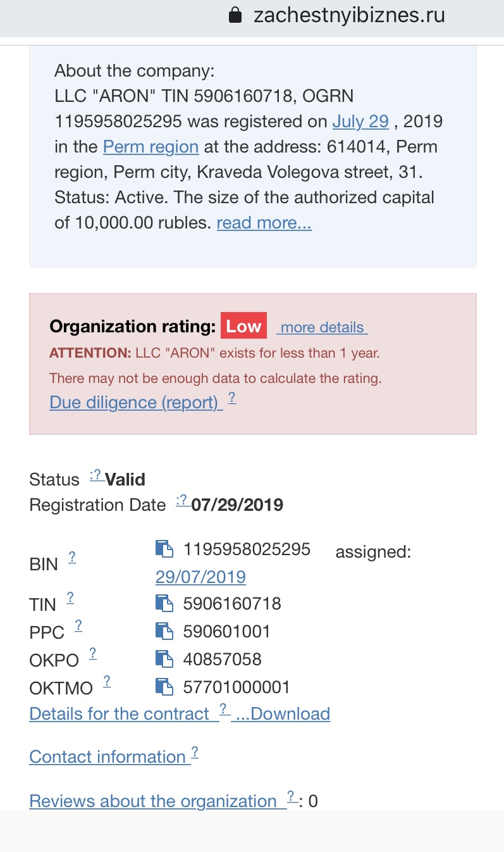
Task: Open the 29/07/2019 assigned date link
Action: click(x=200, y=577)
